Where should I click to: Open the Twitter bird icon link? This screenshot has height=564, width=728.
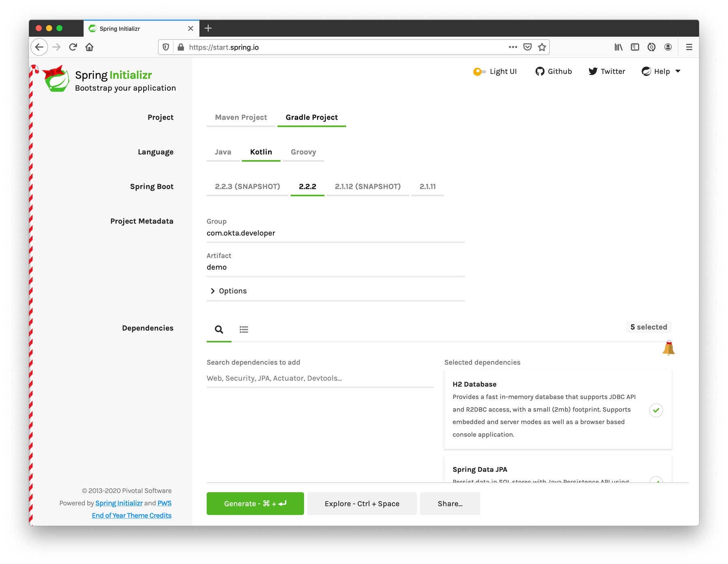tap(593, 72)
